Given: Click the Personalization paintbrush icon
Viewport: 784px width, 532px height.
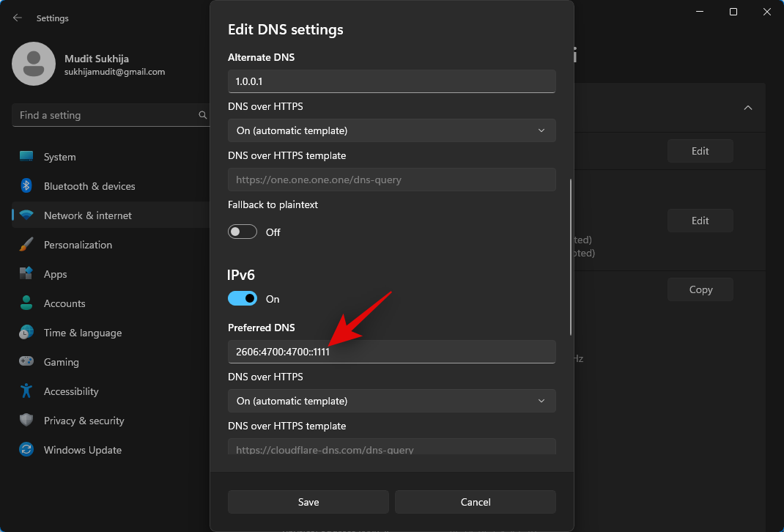Looking at the screenshot, I should coord(26,245).
